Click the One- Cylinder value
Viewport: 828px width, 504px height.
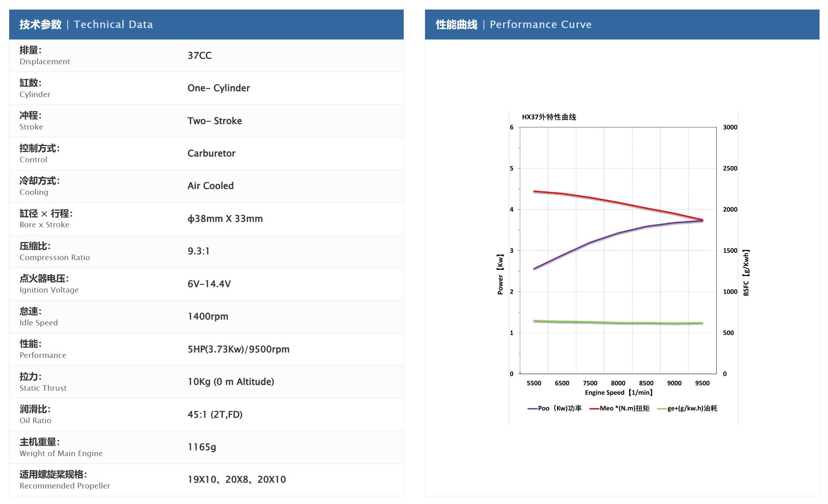[x=219, y=88]
